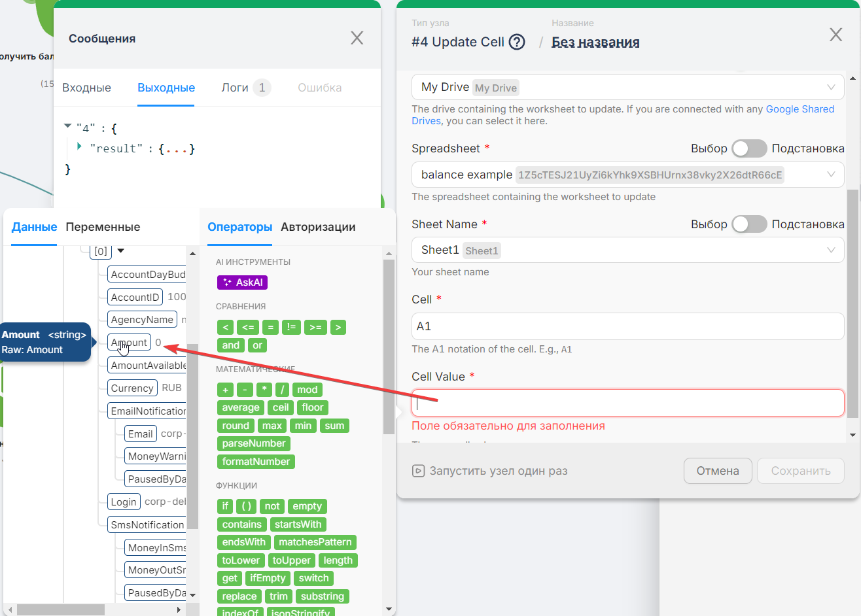The image size is (861, 616).
Task: Insert the formatNumber function
Action: (x=256, y=462)
